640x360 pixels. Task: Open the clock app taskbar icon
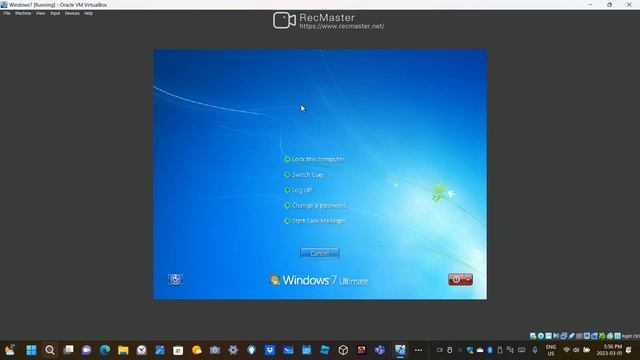point(142,350)
